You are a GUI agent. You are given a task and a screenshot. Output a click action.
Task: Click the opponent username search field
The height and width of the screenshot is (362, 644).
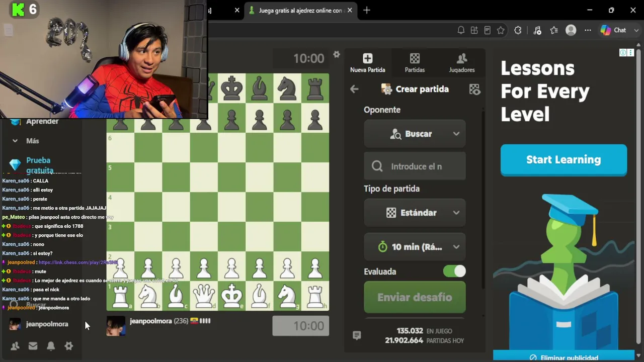pyautogui.click(x=415, y=166)
